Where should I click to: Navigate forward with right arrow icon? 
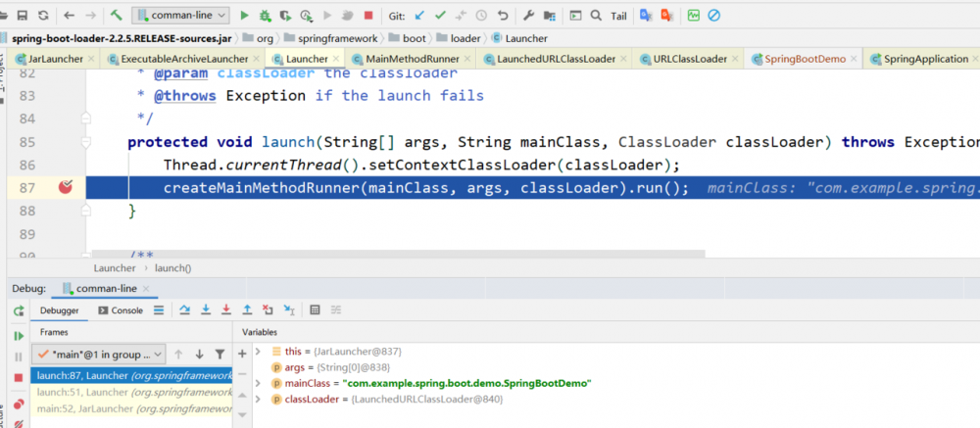[x=90, y=15]
